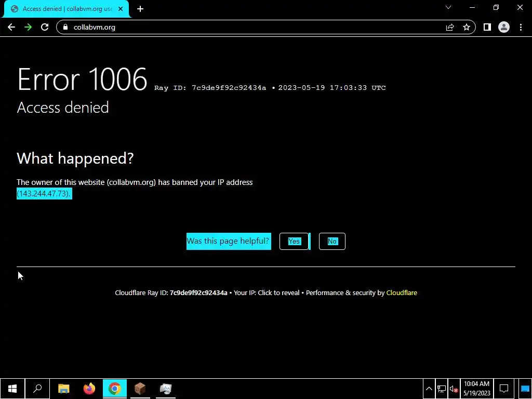Click the What happened? heading
The width and height of the screenshot is (532, 399).
tap(75, 158)
